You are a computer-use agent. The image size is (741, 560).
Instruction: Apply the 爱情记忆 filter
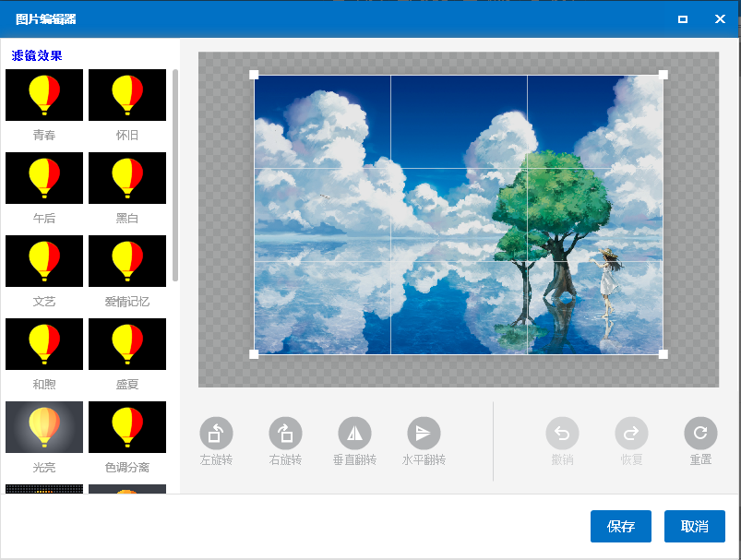coord(127,261)
